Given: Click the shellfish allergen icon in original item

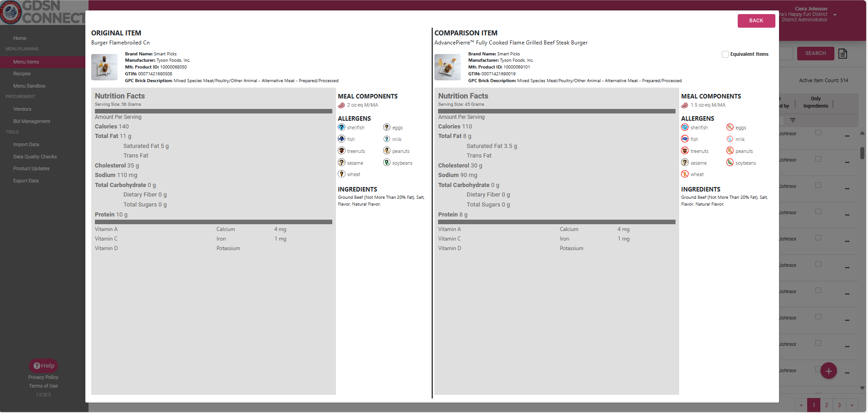Looking at the screenshot, I should point(341,127).
